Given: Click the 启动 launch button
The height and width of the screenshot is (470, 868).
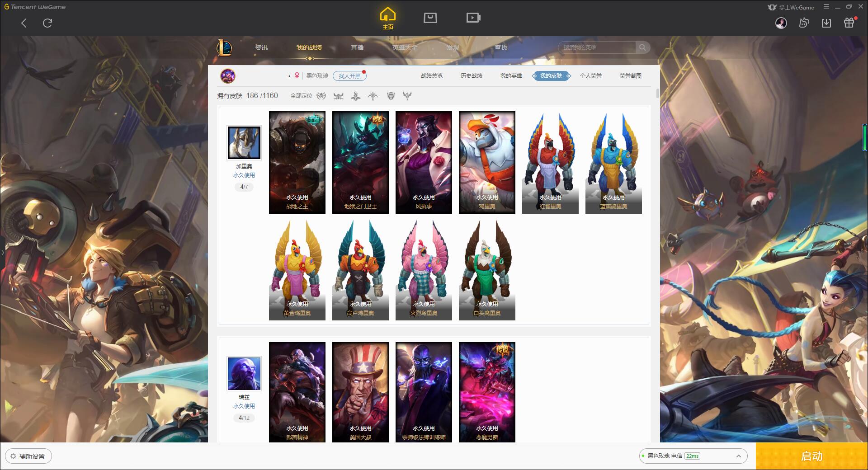Looking at the screenshot, I should [811, 456].
